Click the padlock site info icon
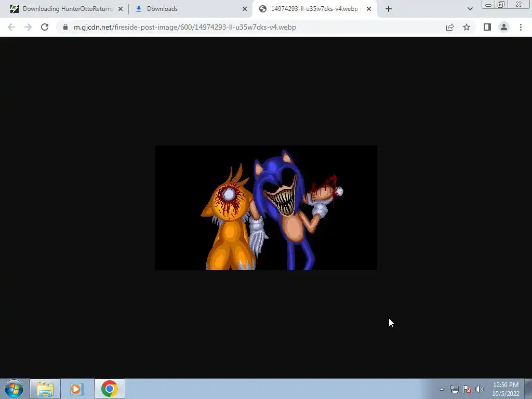This screenshot has width=532, height=399. 65,27
